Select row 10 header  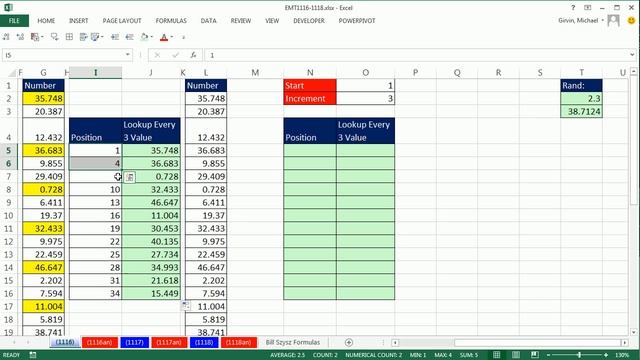[9, 216]
